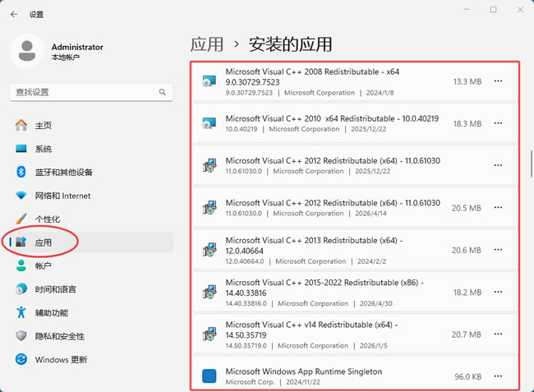The image size is (534, 392).
Task: Click the Visual C++ 2013 app icon
Action: click(209, 250)
